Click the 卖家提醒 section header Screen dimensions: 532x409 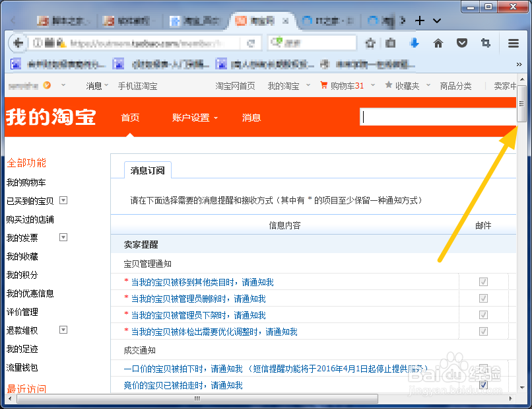(141, 244)
